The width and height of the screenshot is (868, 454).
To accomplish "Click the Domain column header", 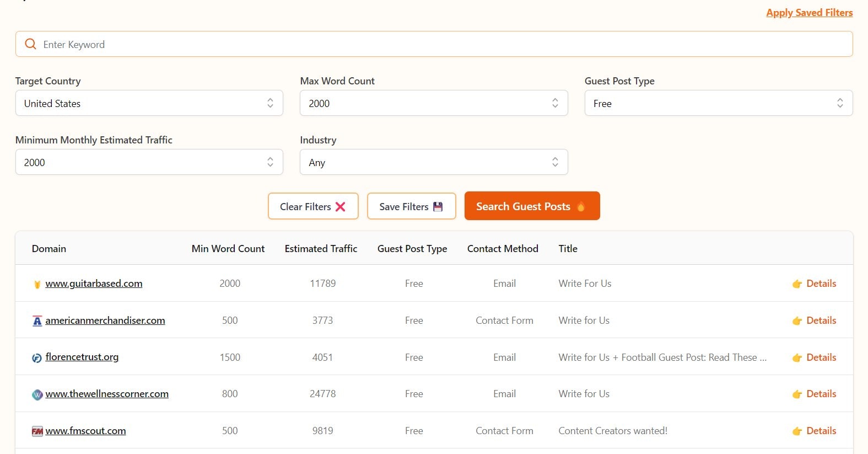I will click(49, 249).
